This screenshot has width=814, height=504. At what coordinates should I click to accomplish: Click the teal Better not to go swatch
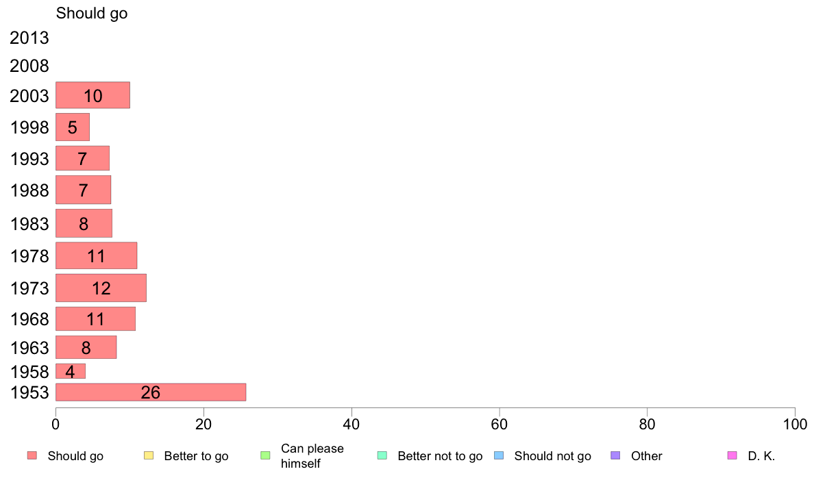tap(382, 456)
